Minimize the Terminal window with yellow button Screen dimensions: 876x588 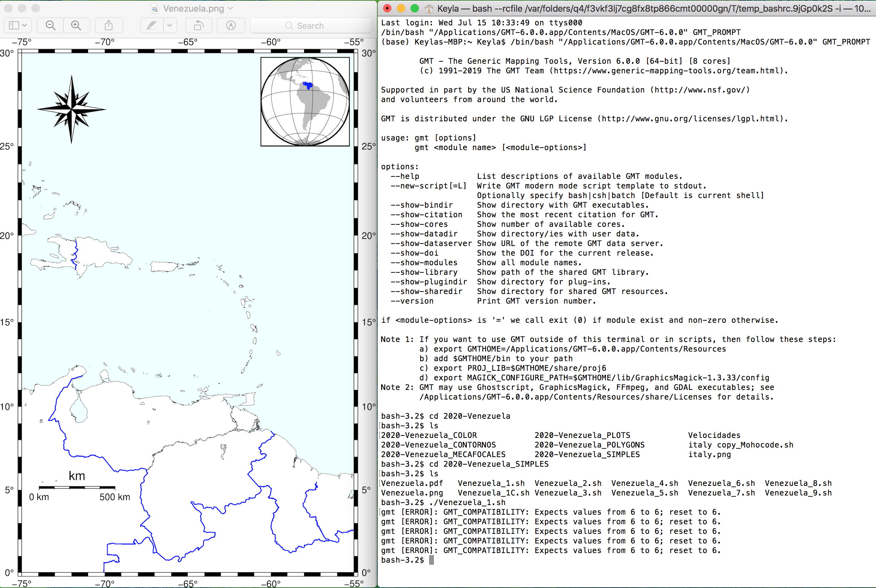coord(401,8)
